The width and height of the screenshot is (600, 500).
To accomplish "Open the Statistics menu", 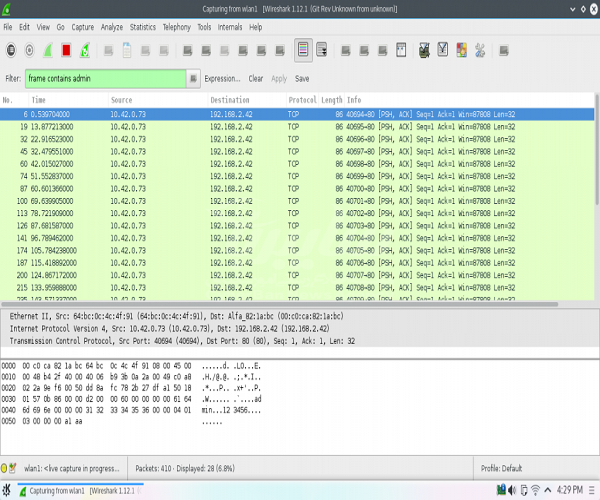I will (x=143, y=27).
